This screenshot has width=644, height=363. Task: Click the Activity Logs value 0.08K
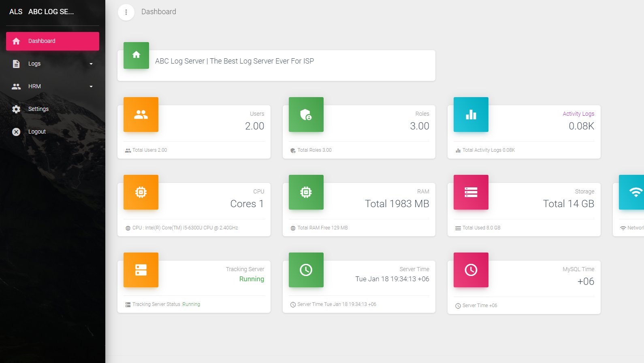[x=582, y=126]
